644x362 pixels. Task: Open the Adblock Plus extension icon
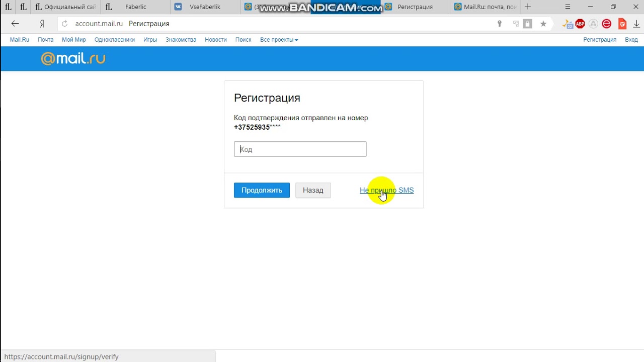pyautogui.click(x=580, y=24)
